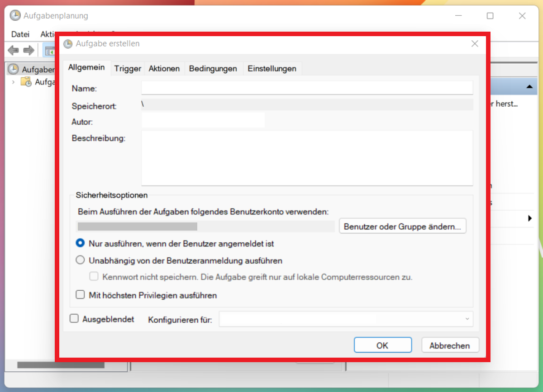Open the Bedingungen tab
Screen dimensions: 543x392
tap(213, 69)
